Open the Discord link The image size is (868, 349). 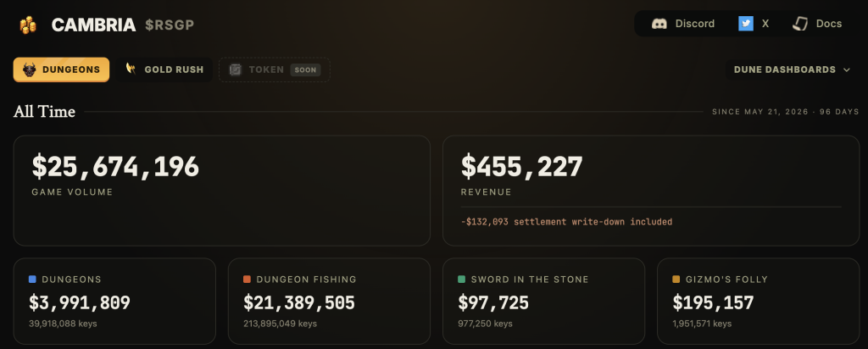683,24
